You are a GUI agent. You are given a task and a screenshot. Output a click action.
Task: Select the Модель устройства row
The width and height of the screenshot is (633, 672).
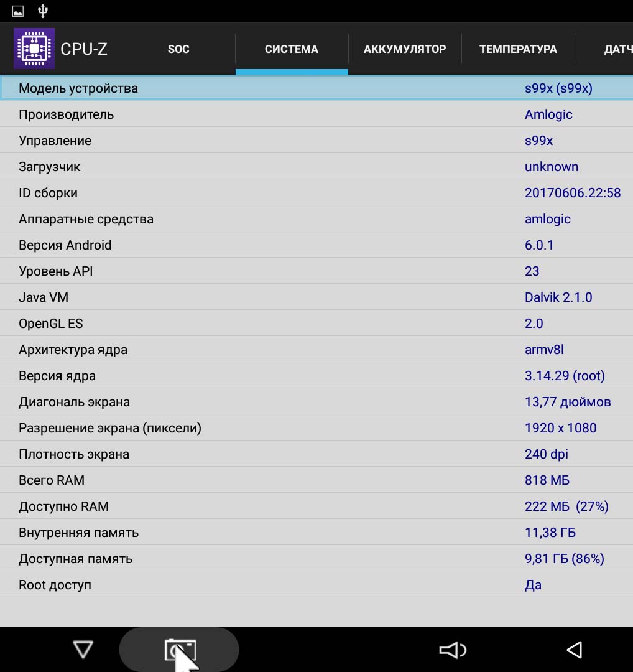(316, 88)
